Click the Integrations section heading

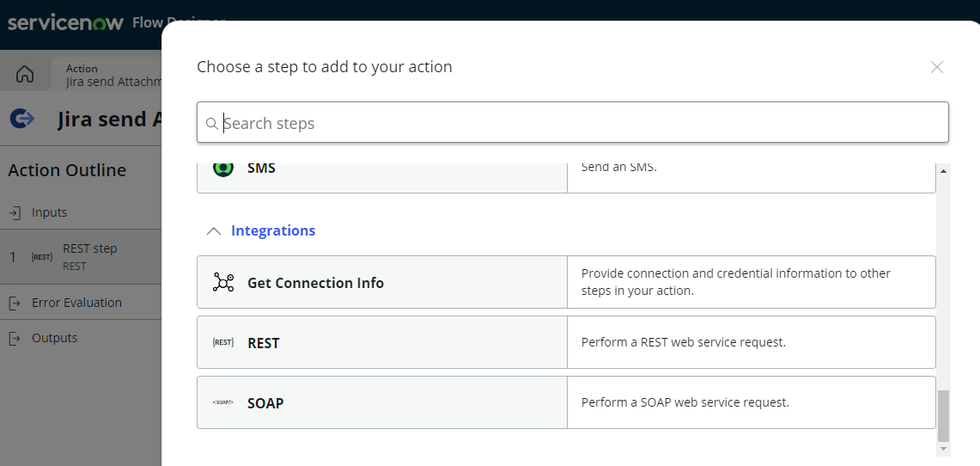(273, 230)
